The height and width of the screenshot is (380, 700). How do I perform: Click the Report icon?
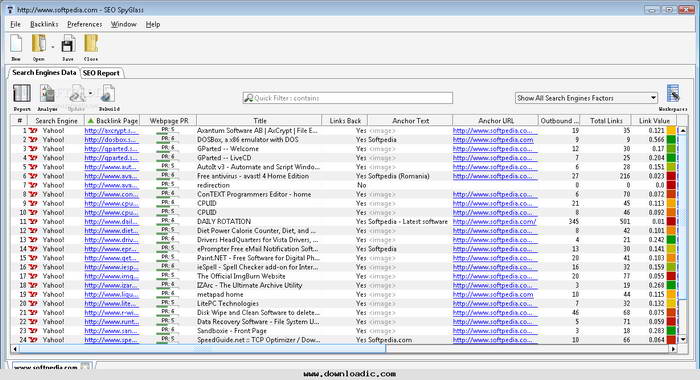click(x=21, y=94)
